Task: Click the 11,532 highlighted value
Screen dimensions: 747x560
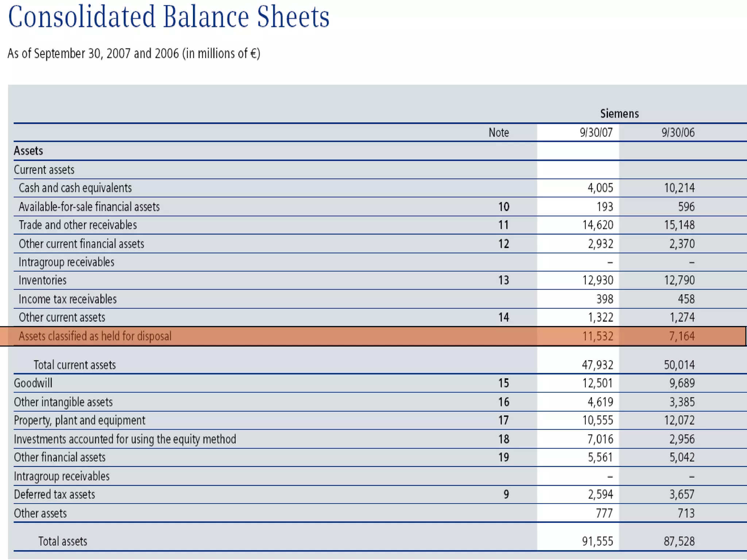Action: point(597,336)
